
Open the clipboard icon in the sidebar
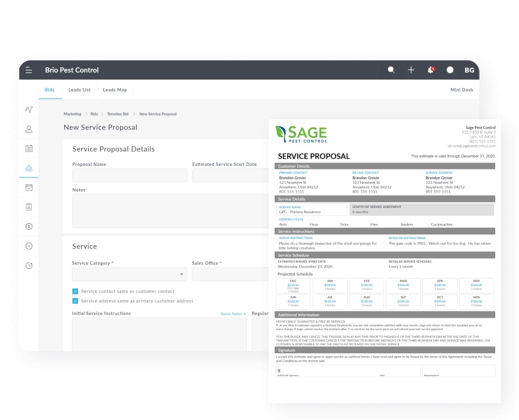[29, 207]
